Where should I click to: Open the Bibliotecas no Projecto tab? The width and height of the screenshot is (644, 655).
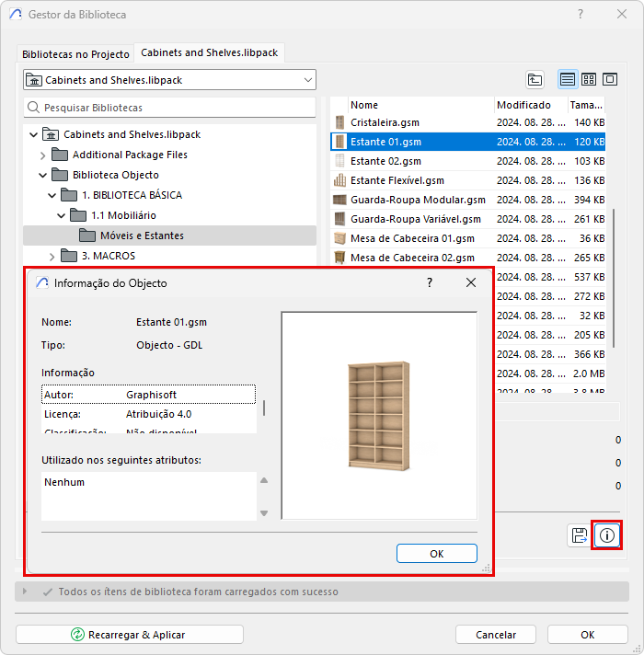coord(75,54)
